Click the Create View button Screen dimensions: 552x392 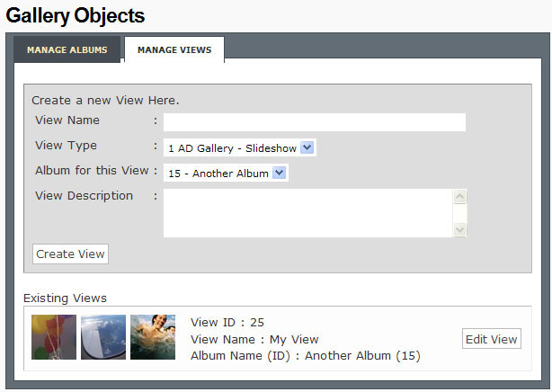click(x=70, y=254)
